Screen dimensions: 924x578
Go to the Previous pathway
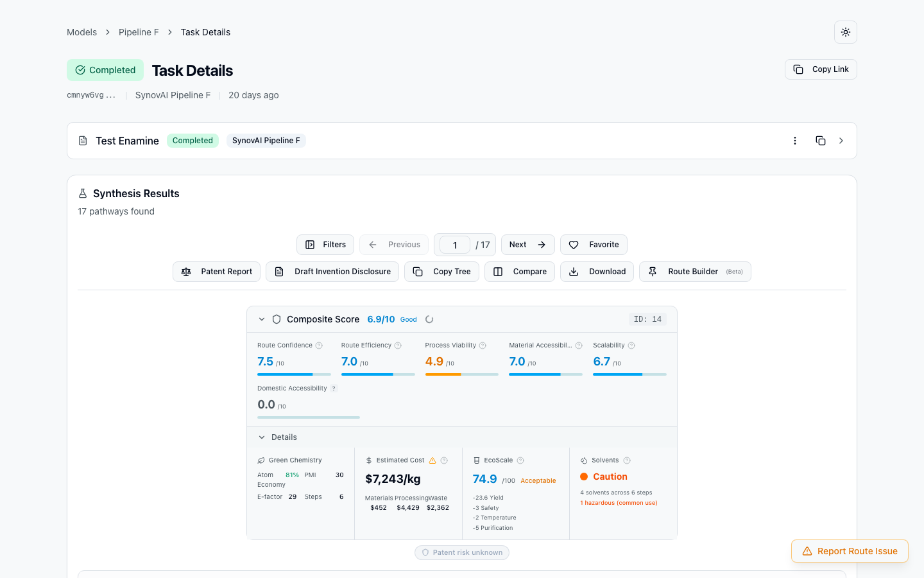click(394, 245)
